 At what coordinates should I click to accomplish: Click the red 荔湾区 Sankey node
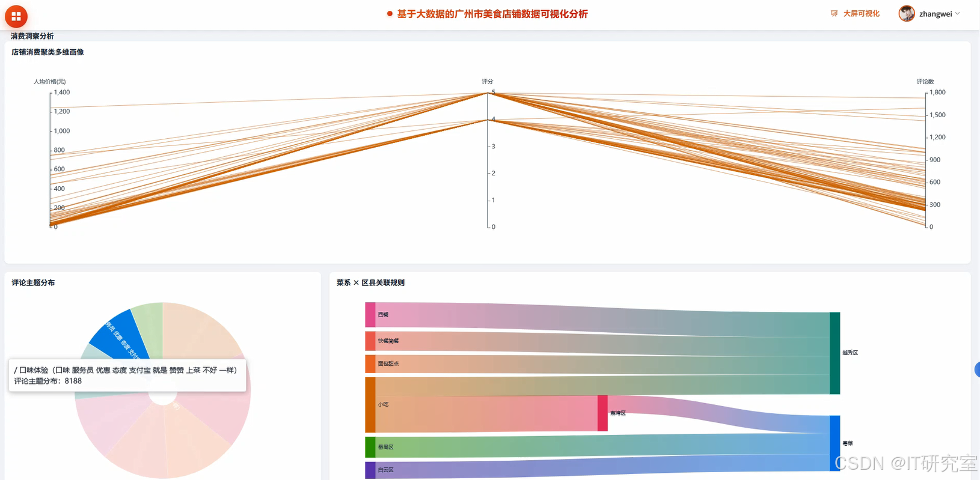tap(602, 413)
